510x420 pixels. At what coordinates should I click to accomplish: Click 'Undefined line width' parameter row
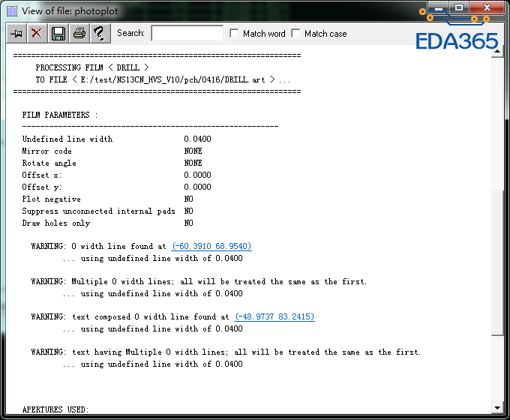coord(116,139)
